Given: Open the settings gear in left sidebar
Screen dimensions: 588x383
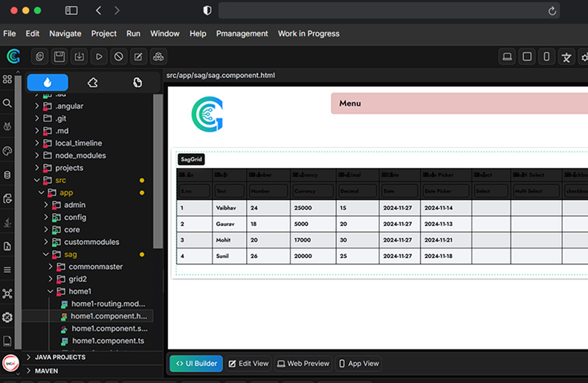Looking at the screenshot, I should (x=7, y=318).
